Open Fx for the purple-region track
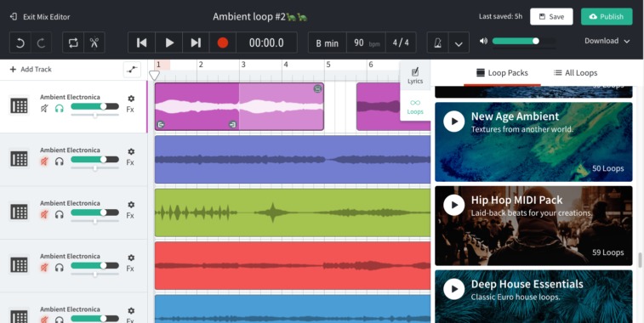Viewport: 644px width, 323px height. click(x=130, y=110)
